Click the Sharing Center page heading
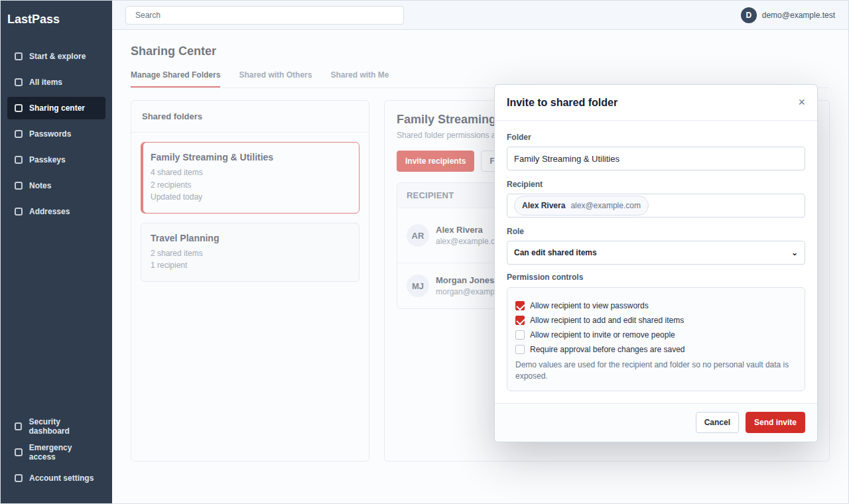This screenshot has width=849, height=504. click(173, 51)
